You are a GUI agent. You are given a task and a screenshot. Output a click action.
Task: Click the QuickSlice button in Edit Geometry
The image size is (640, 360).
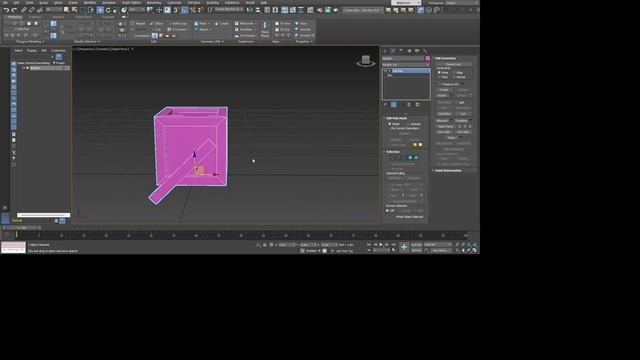pyautogui.click(x=444, y=114)
